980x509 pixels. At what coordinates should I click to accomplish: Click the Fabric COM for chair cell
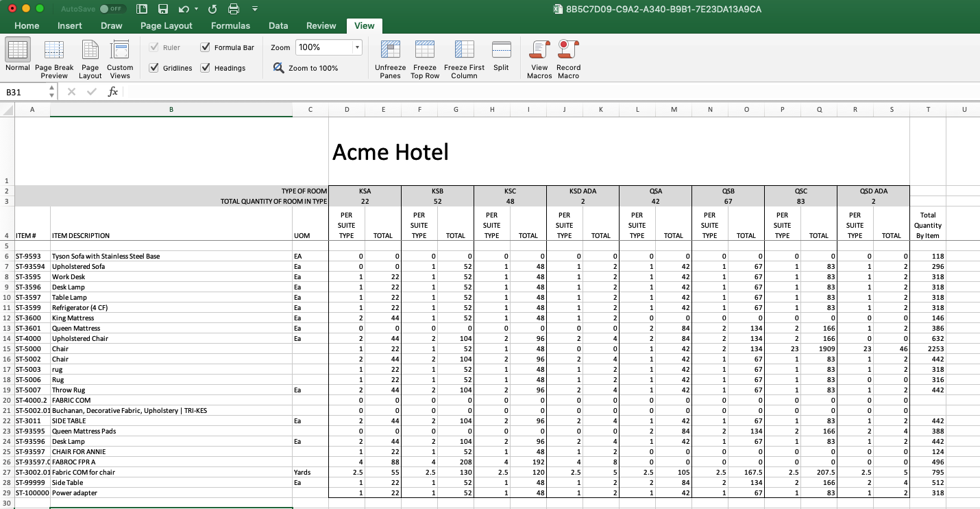coord(171,472)
